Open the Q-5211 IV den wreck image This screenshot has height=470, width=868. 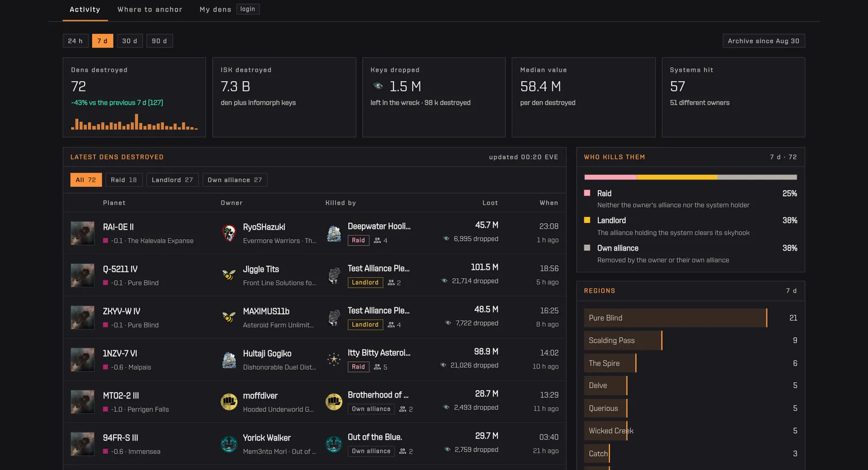[x=82, y=275]
